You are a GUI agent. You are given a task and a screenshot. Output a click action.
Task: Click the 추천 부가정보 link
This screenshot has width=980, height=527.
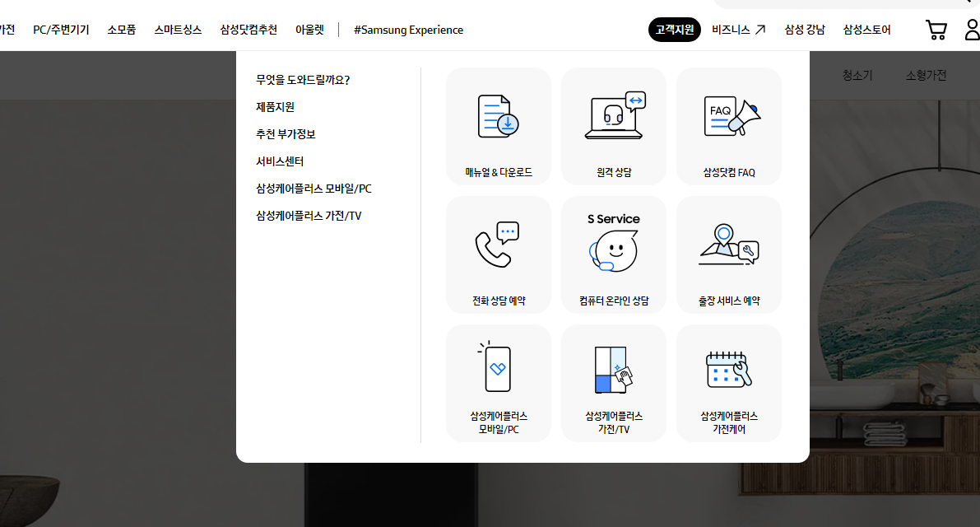tap(286, 133)
